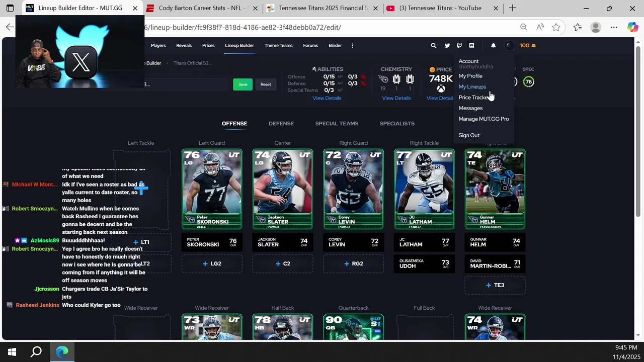Select Manage MUT.GG Pro menu entry
644x362 pixels.
click(484, 119)
